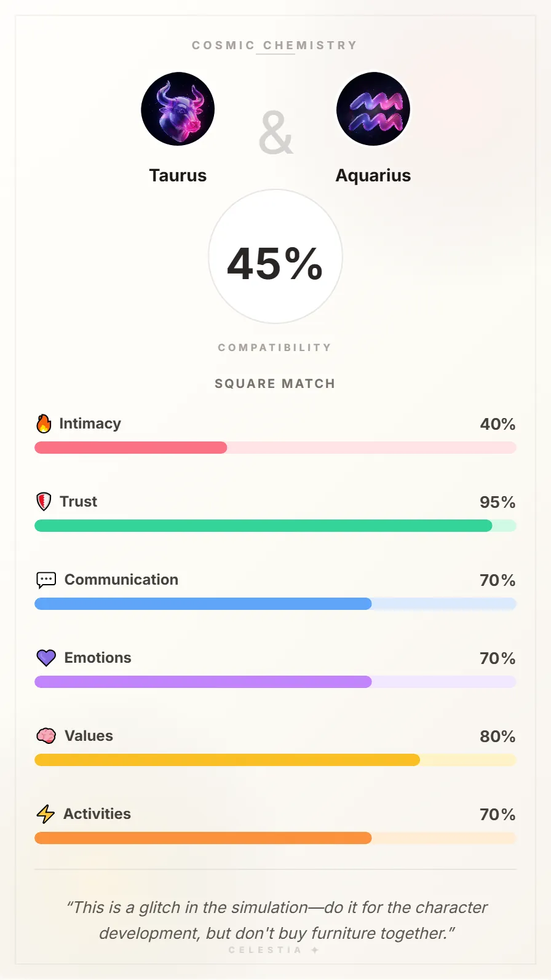Click the fire icon beside Intimacy
Screen dimensions: 551x980
[x=43, y=423]
